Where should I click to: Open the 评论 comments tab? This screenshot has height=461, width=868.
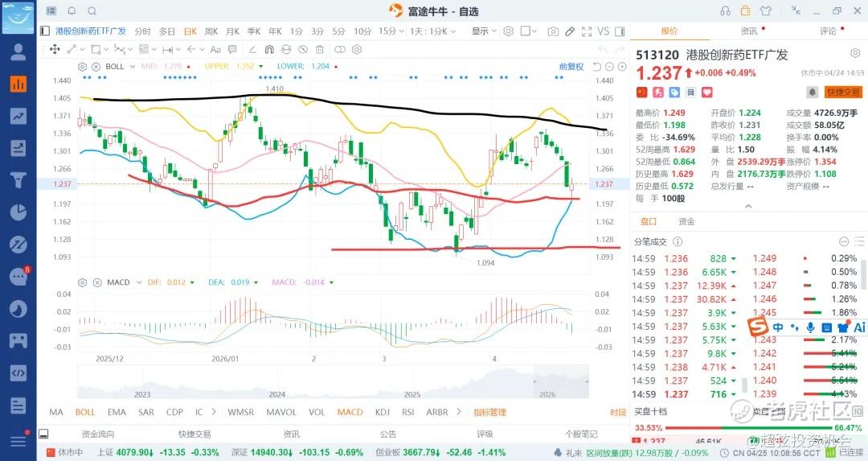pyautogui.click(x=828, y=31)
